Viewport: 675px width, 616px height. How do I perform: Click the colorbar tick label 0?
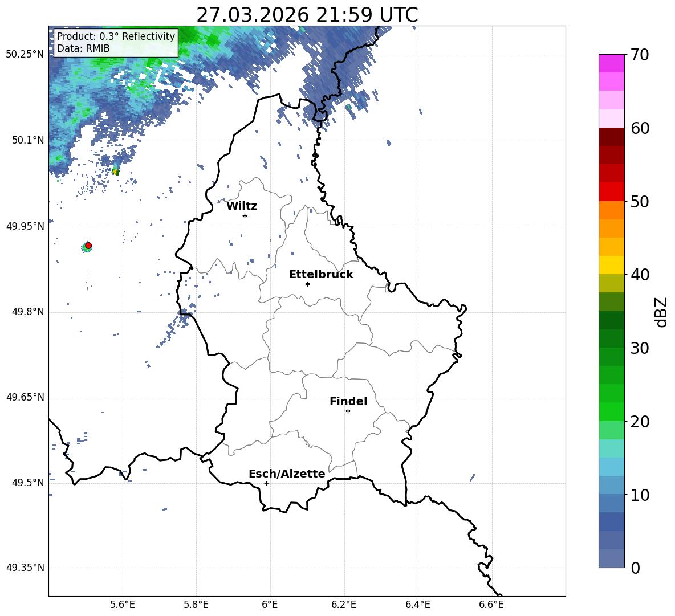(x=636, y=568)
